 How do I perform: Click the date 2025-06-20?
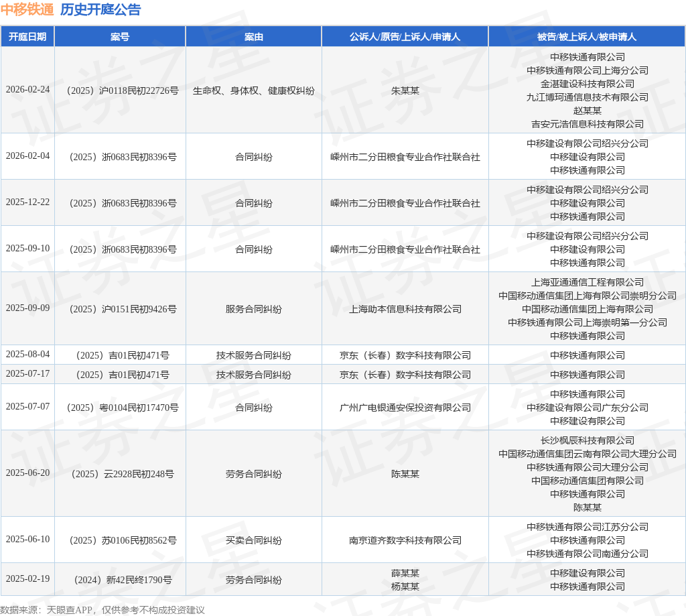click(x=27, y=473)
